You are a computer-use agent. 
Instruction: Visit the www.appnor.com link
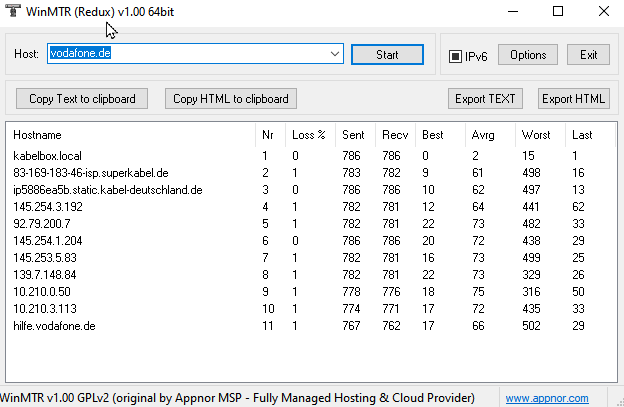(547, 398)
